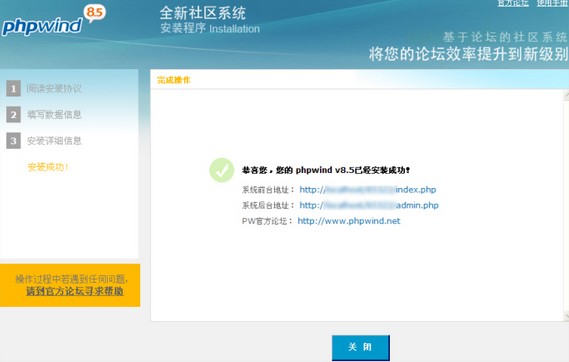Open the index.php front-end address link
The width and height of the screenshot is (569, 362).
(368, 189)
